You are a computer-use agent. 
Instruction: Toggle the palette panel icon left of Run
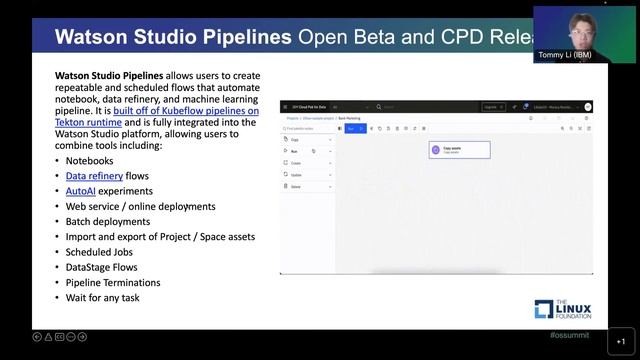click(x=340, y=129)
